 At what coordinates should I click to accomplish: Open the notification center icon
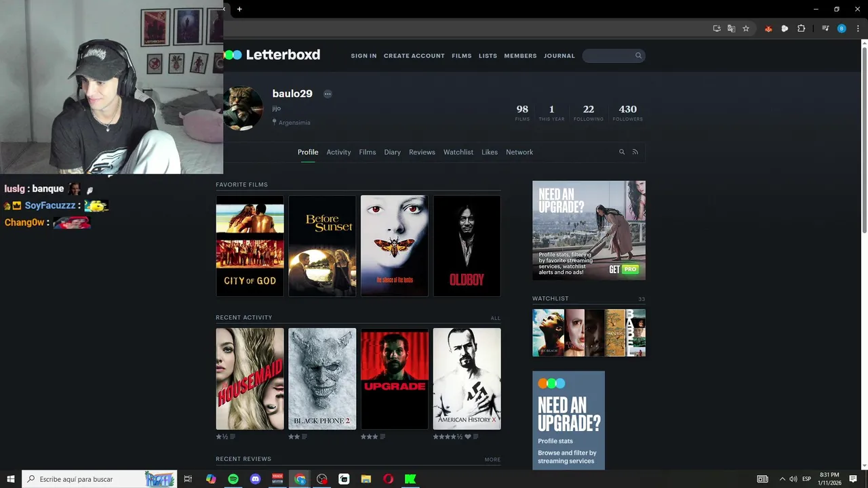[x=853, y=479]
